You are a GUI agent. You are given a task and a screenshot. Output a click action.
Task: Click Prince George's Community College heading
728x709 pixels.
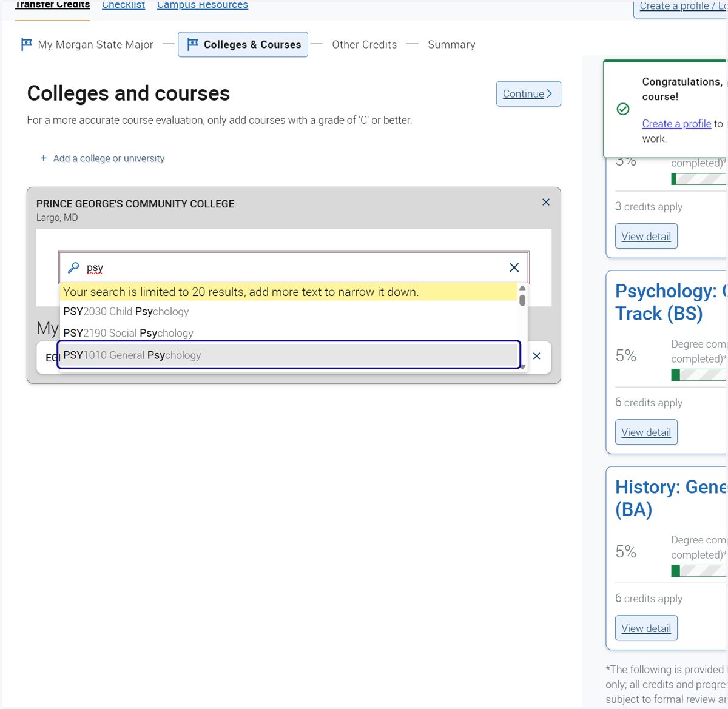pyautogui.click(x=135, y=204)
